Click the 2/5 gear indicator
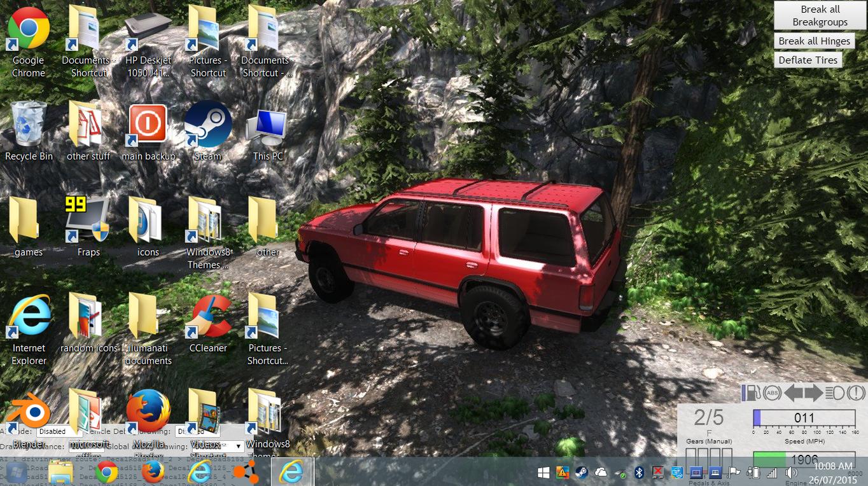This screenshot has width=868, height=486. pos(708,417)
